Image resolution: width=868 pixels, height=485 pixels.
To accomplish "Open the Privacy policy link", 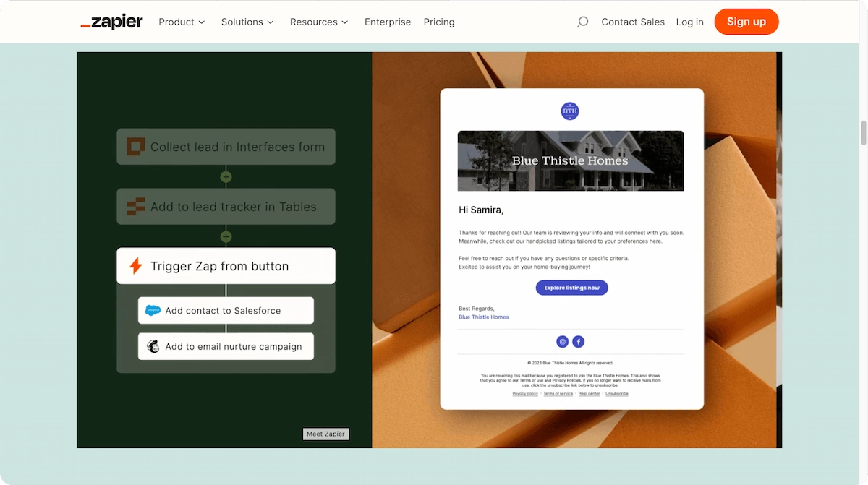I will [x=525, y=394].
